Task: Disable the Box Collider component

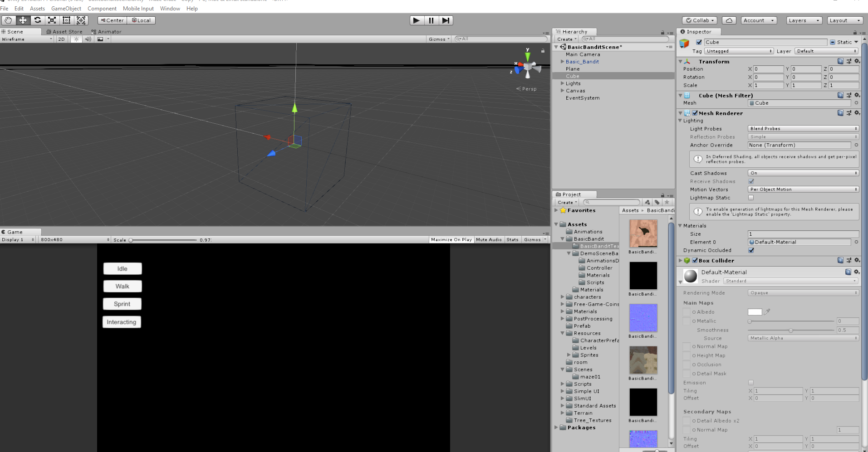Action: [x=695, y=260]
